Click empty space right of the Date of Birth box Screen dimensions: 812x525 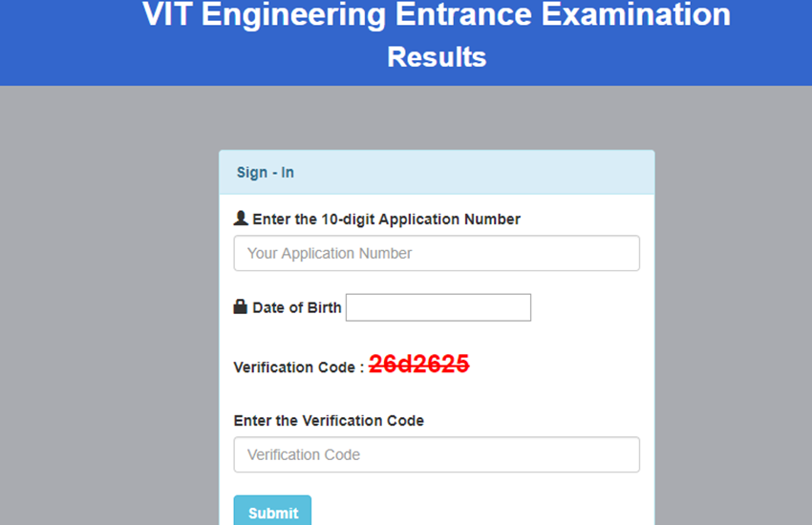(588, 308)
